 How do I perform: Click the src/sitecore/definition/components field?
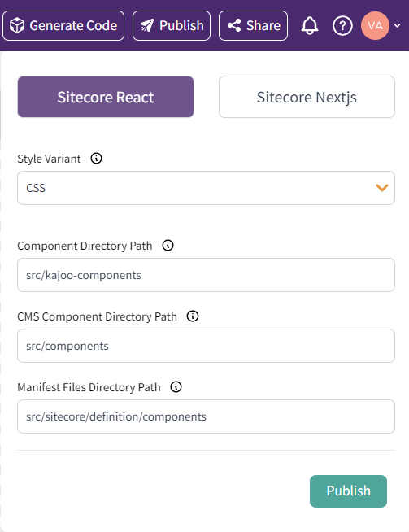207,416
